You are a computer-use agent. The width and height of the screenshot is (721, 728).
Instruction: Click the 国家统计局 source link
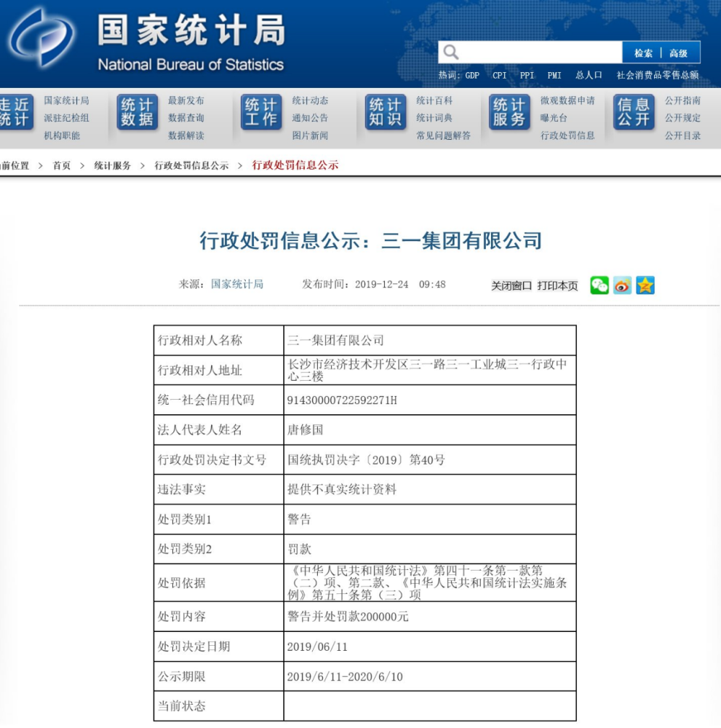(237, 284)
